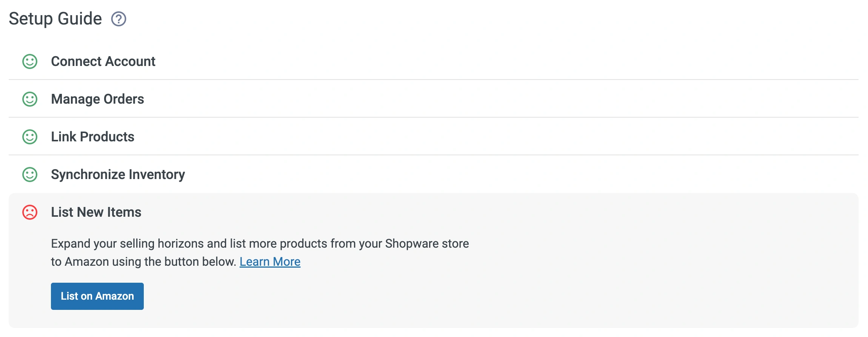
Task: Open the Synchronize Inventory step
Action: point(118,174)
